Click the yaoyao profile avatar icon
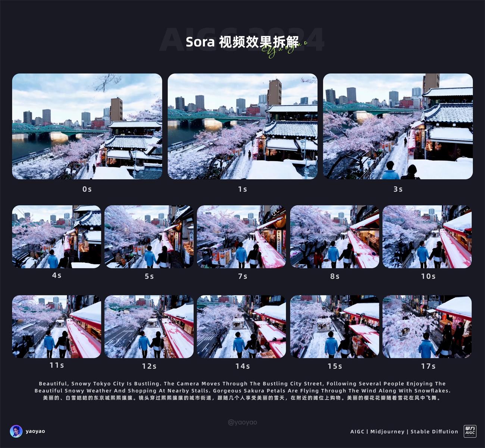 [x=17, y=431]
